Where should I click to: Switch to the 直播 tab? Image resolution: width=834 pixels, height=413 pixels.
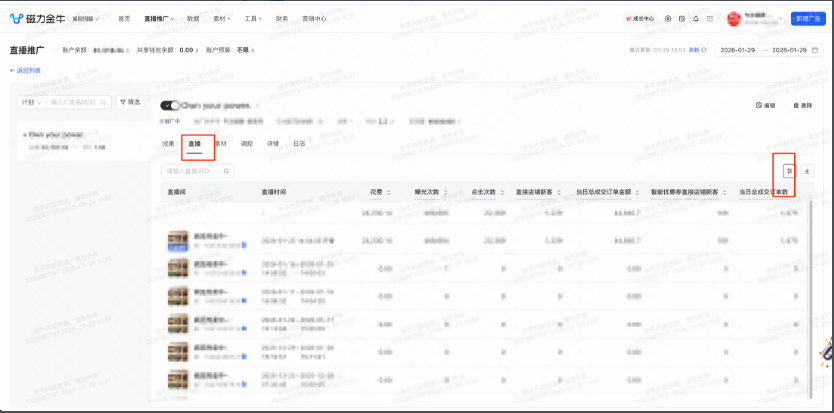click(x=194, y=143)
